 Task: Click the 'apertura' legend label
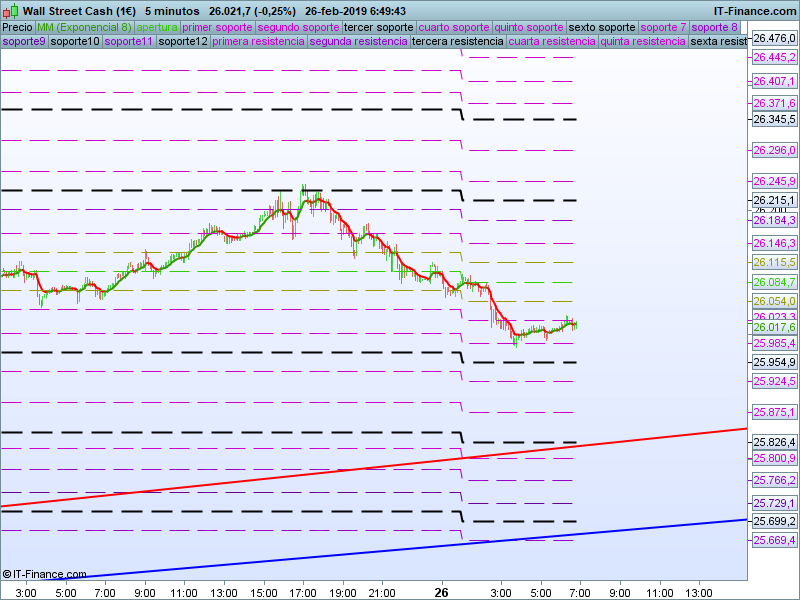coord(157,27)
